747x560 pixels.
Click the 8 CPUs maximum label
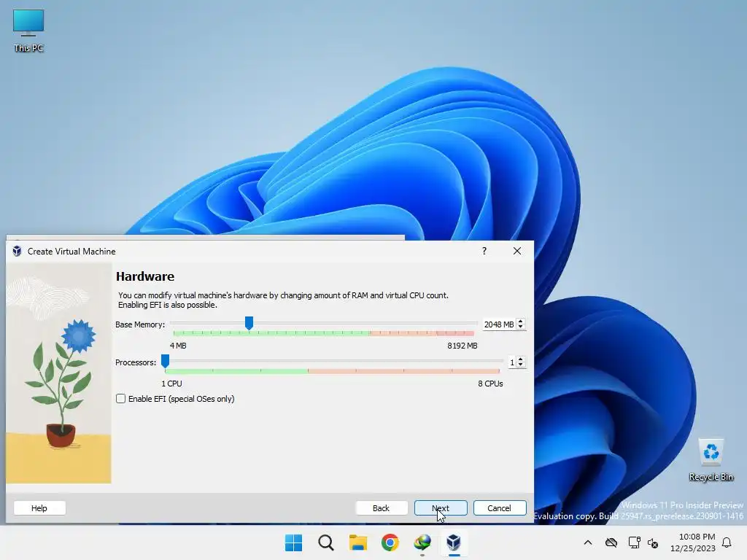490,384
